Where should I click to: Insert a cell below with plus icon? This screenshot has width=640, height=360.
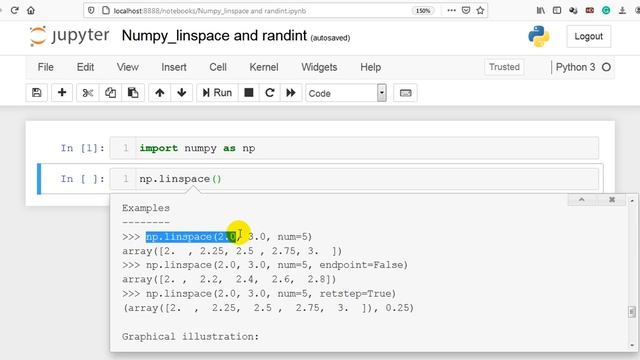(62, 93)
